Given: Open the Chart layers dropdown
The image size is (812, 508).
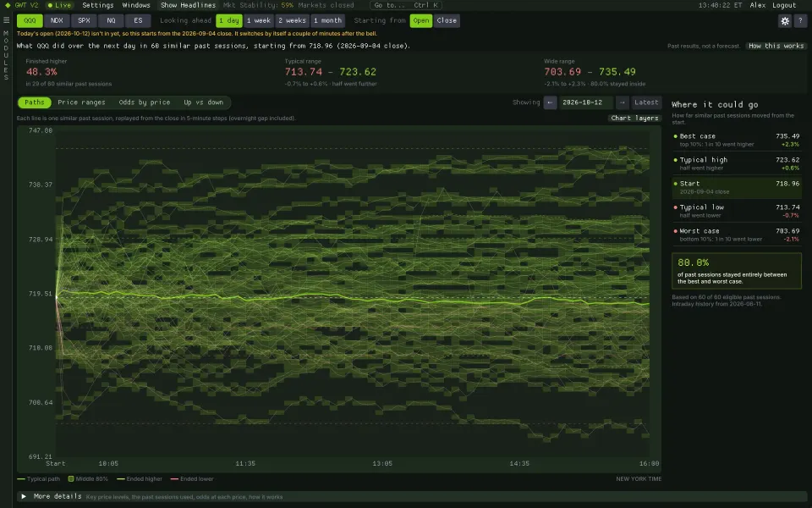Looking at the screenshot, I should tap(634, 119).
